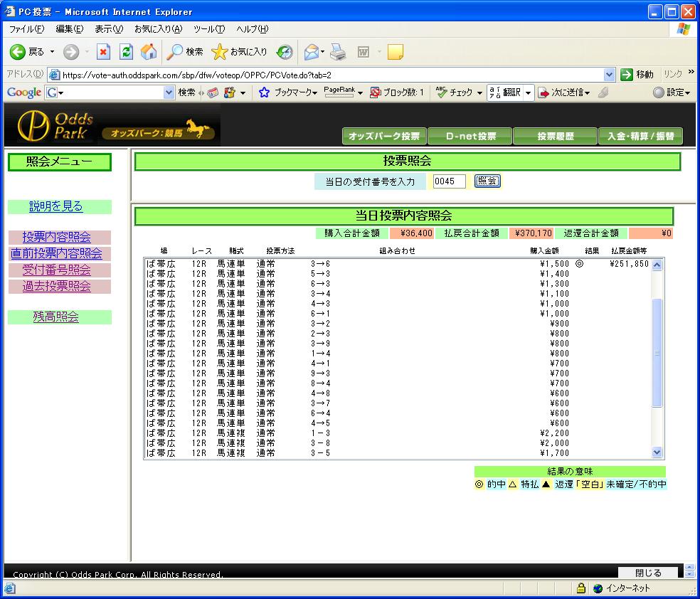Click the green Refresh page icon
The width and height of the screenshot is (700, 599).
pyautogui.click(x=126, y=52)
